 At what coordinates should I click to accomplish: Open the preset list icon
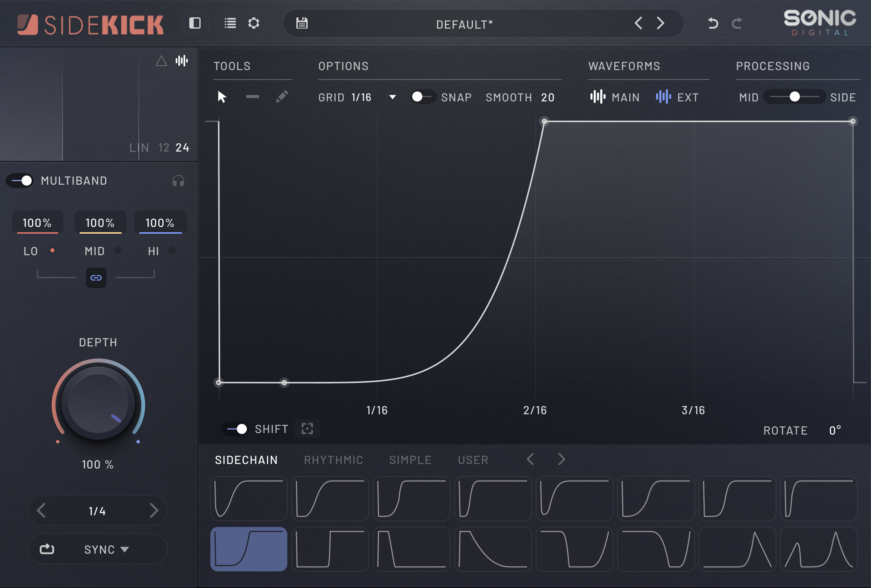coord(230,23)
